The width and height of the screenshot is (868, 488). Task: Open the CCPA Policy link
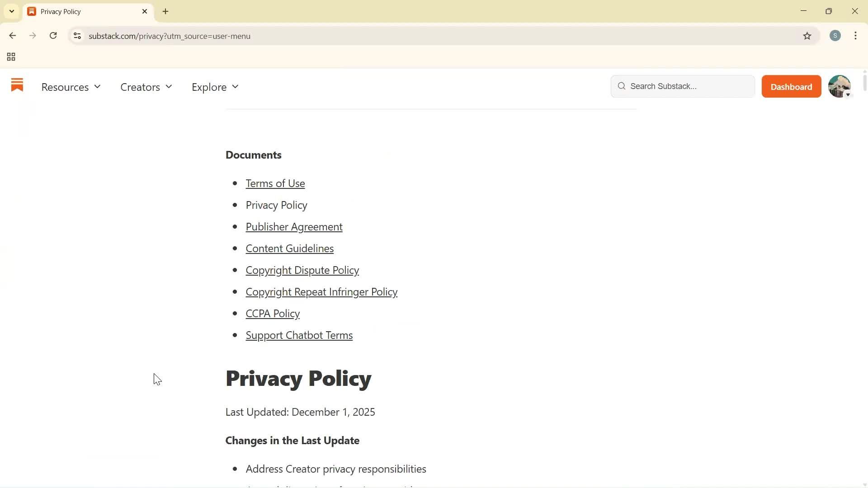pos(273,313)
